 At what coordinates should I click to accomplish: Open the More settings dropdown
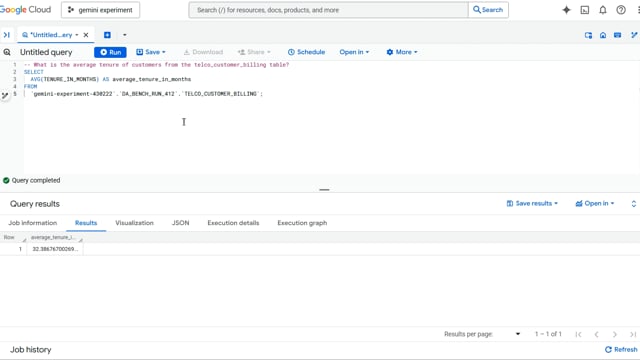point(402,52)
